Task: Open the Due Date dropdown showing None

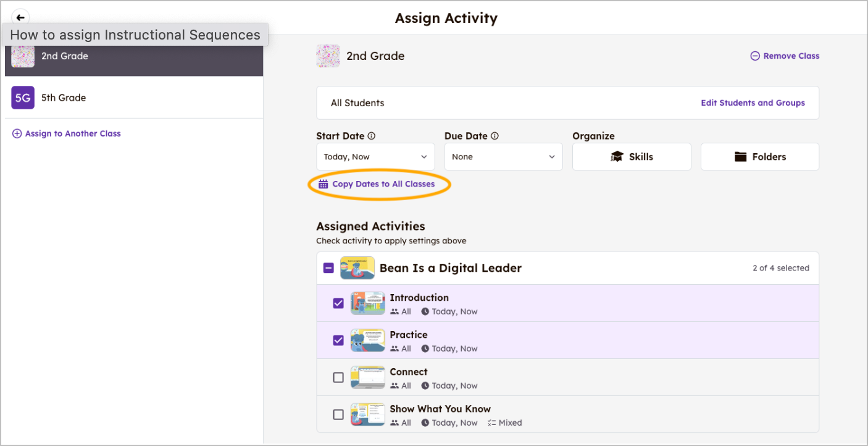Action: [x=503, y=156]
